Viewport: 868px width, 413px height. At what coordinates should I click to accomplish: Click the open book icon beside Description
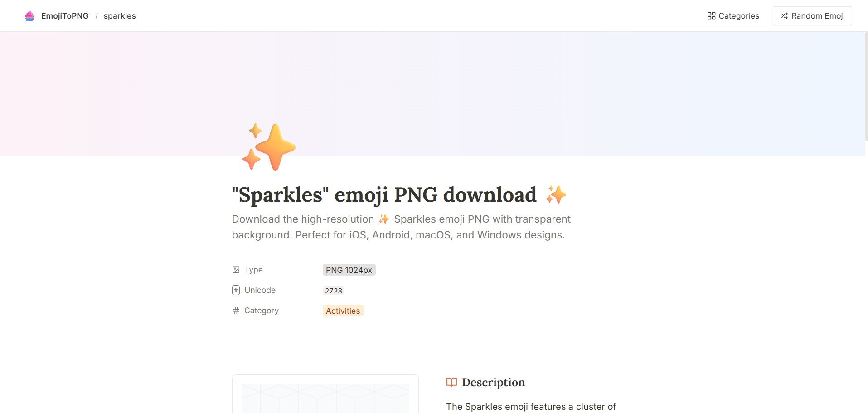click(x=451, y=382)
